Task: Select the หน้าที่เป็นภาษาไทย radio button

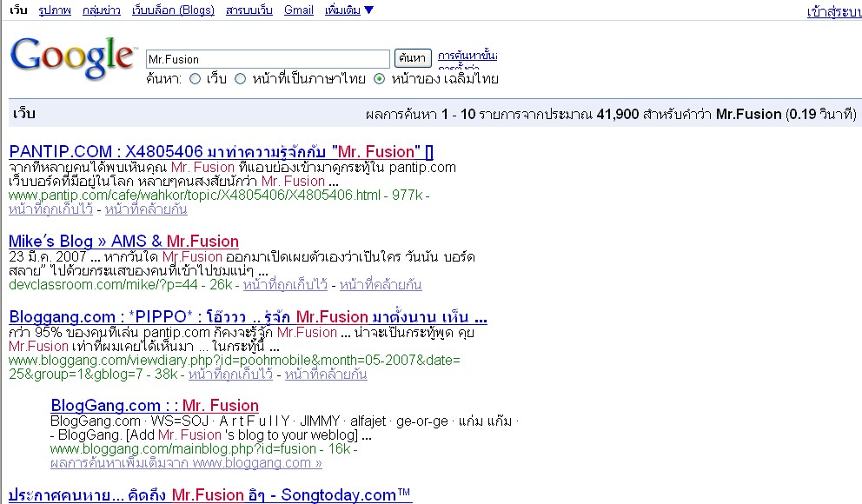Action: pyautogui.click(x=240, y=79)
